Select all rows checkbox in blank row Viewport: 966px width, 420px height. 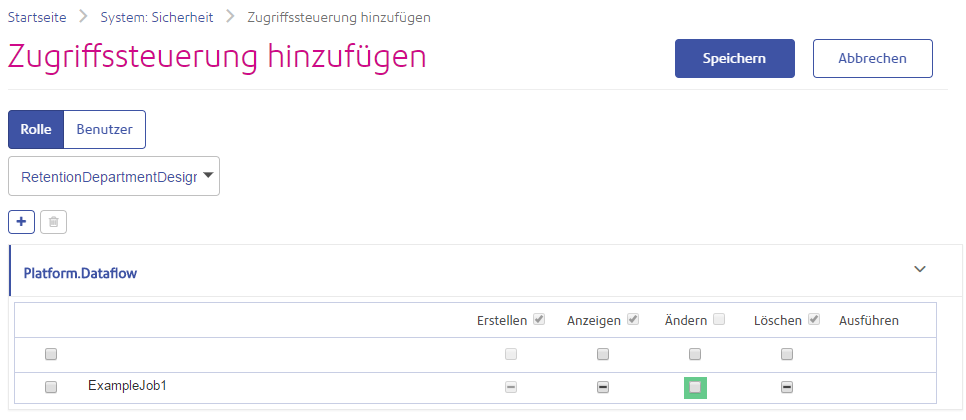pyautogui.click(x=51, y=354)
